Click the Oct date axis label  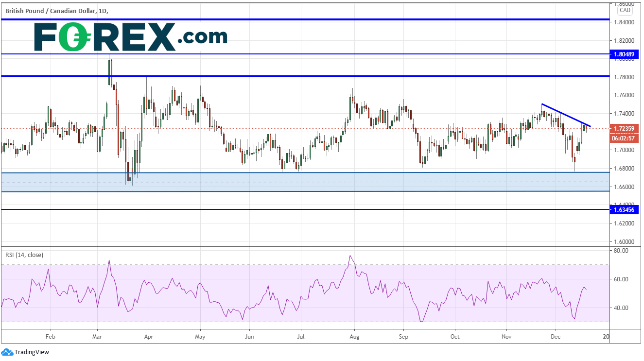point(455,336)
